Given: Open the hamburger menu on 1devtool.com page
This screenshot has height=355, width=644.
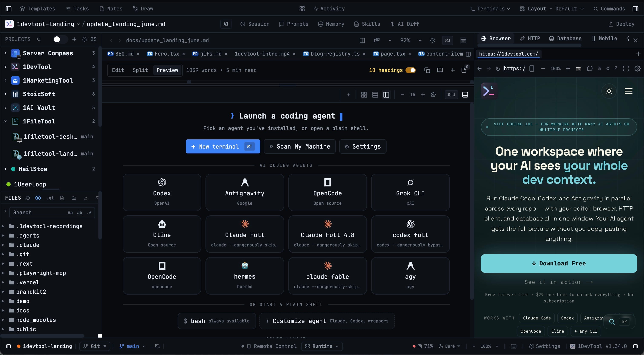Looking at the screenshot, I should click(x=628, y=91).
